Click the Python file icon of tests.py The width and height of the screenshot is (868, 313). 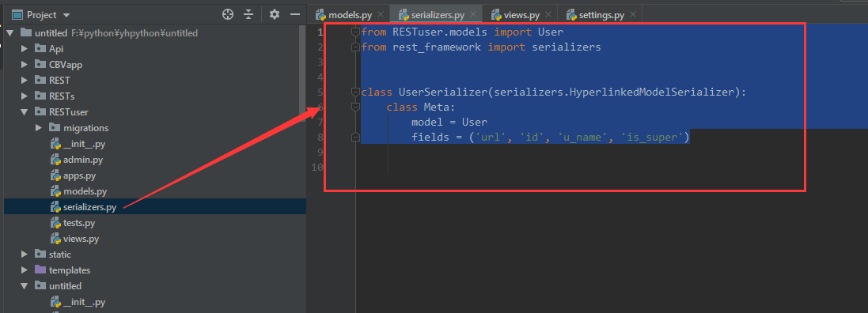click(x=55, y=223)
